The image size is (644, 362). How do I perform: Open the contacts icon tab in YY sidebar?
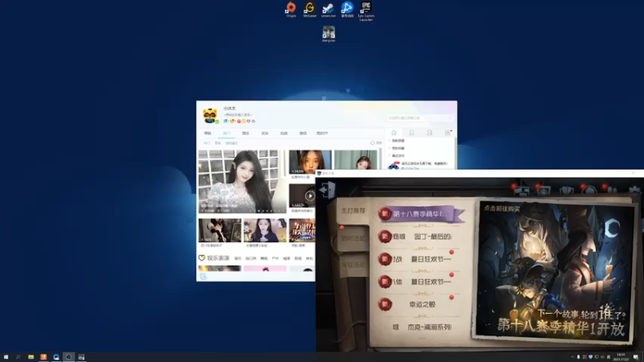click(x=411, y=133)
